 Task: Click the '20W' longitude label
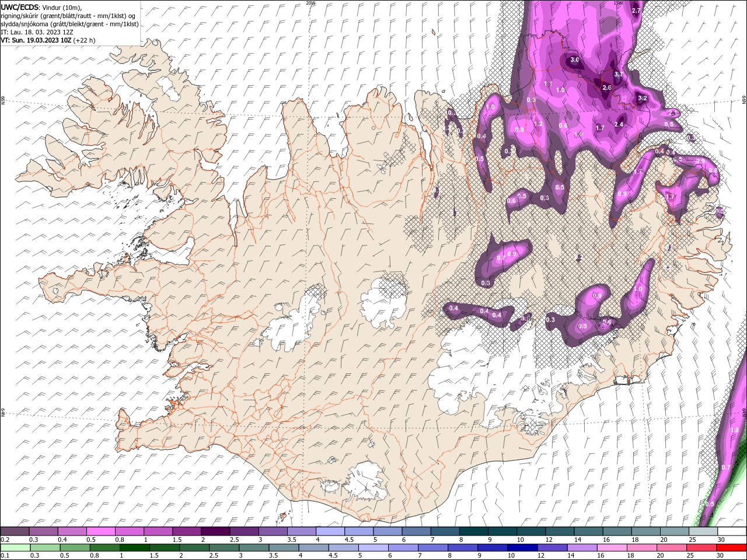coord(310,2)
